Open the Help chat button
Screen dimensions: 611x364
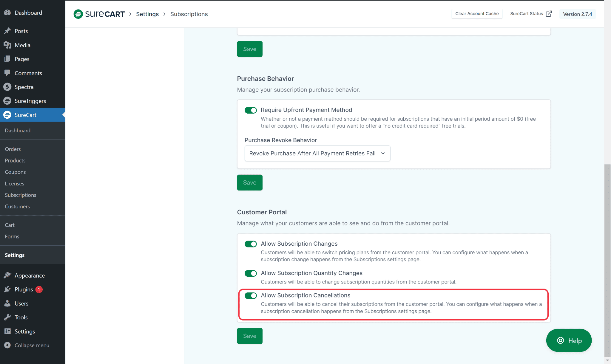pos(569,340)
